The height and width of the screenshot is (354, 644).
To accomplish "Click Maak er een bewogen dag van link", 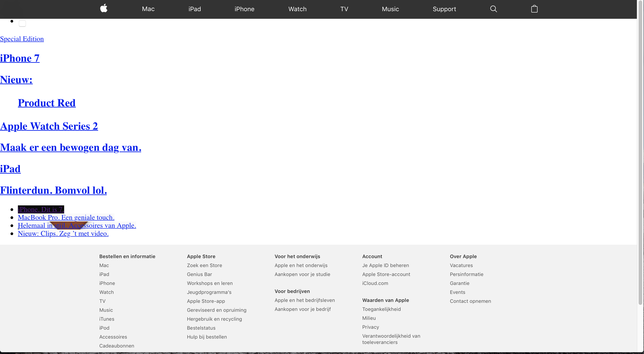I will point(71,147).
